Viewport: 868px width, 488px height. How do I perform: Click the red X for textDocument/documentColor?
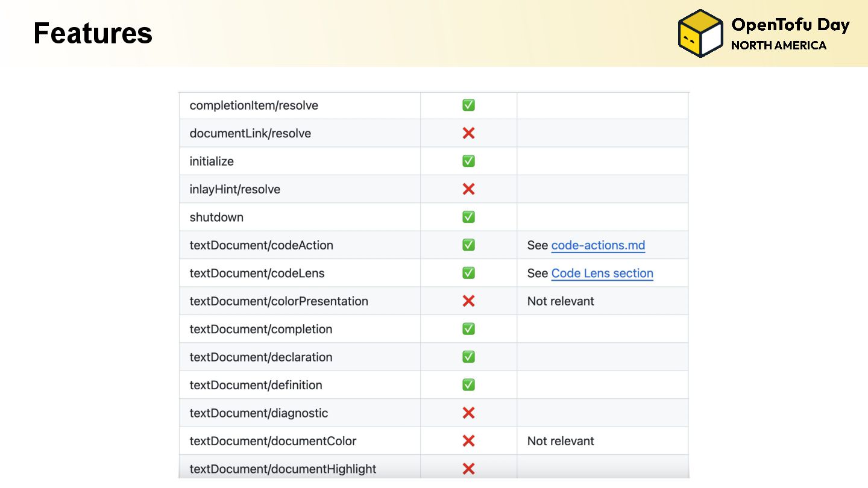click(x=468, y=441)
